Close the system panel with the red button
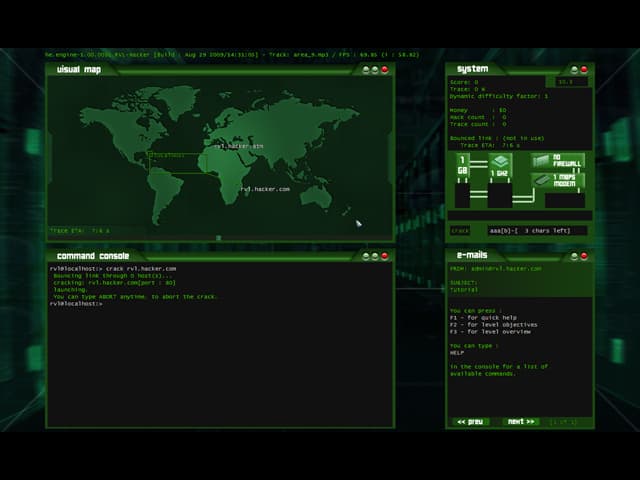This screenshot has width=640, height=480. coord(584,70)
